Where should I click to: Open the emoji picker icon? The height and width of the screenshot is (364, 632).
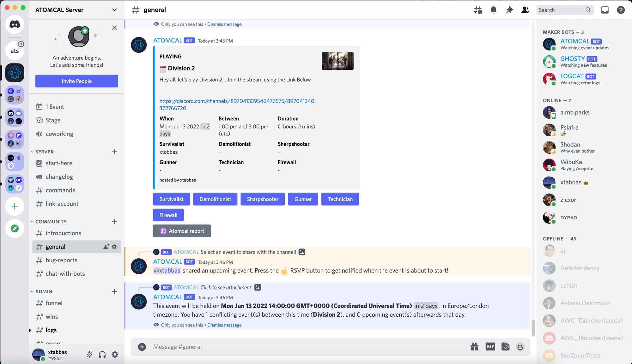520,347
